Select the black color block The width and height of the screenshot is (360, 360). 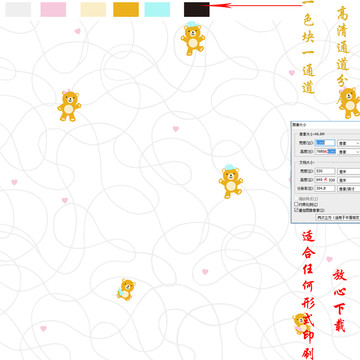tap(197, 9)
